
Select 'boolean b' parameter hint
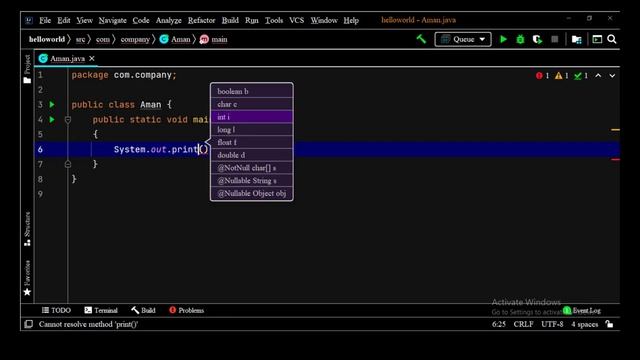pyautogui.click(x=251, y=91)
